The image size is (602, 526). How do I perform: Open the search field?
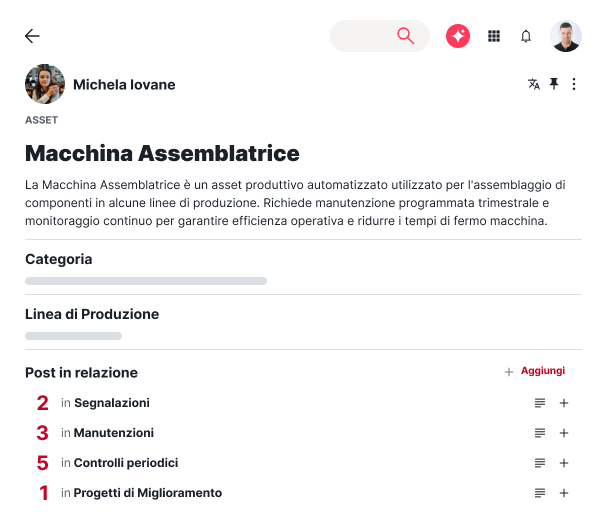click(379, 36)
